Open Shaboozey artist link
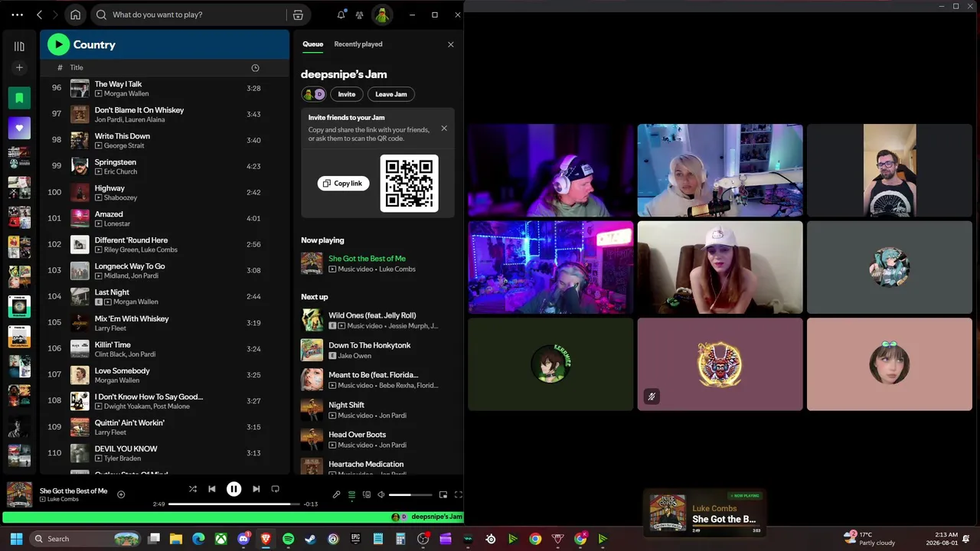The height and width of the screenshot is (551, 980). pyautogui.click(x=121, y=197)
